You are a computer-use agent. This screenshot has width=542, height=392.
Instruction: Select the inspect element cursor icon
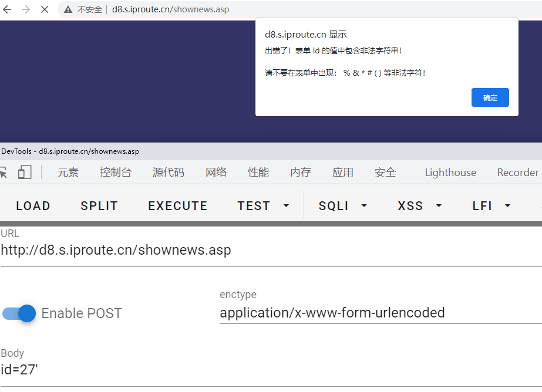click(4, 172)
